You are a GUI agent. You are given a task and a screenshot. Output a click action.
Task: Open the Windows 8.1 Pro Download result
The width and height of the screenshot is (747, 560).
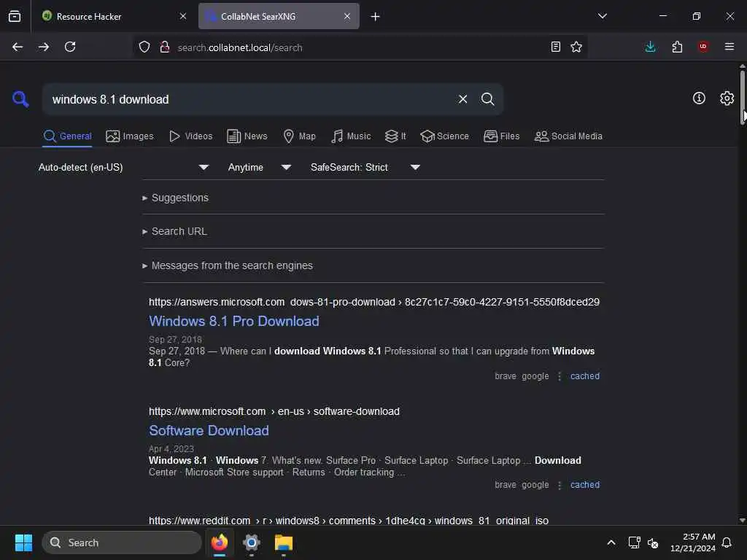click(x=234, y=321)
